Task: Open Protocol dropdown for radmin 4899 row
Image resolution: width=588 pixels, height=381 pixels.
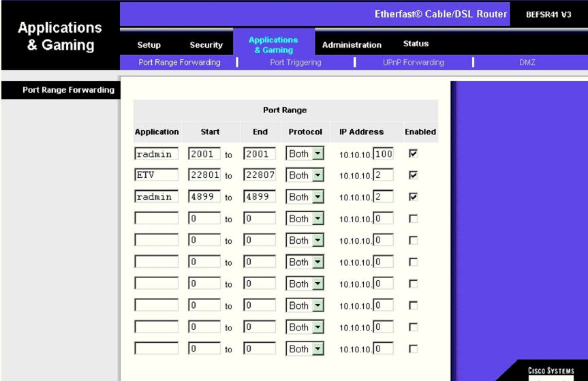Action: (305, 197)
